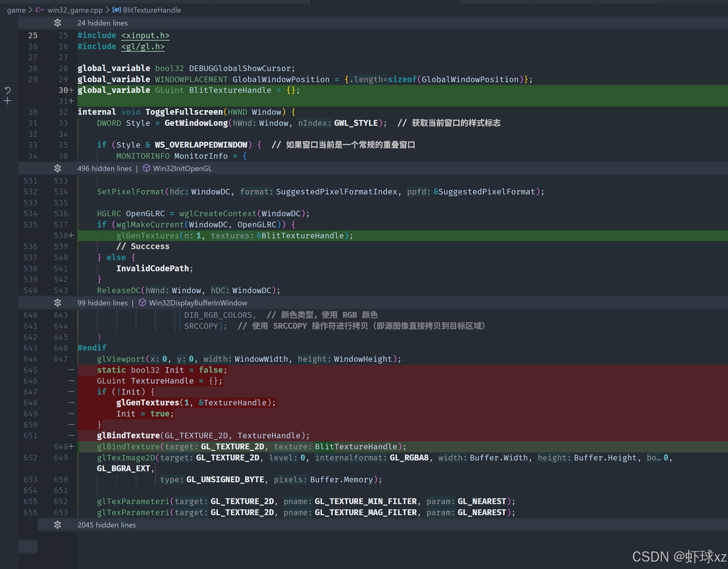Expand the 24 hidden lines region
The width and height of the screenshot is (728, 569).
102,23
